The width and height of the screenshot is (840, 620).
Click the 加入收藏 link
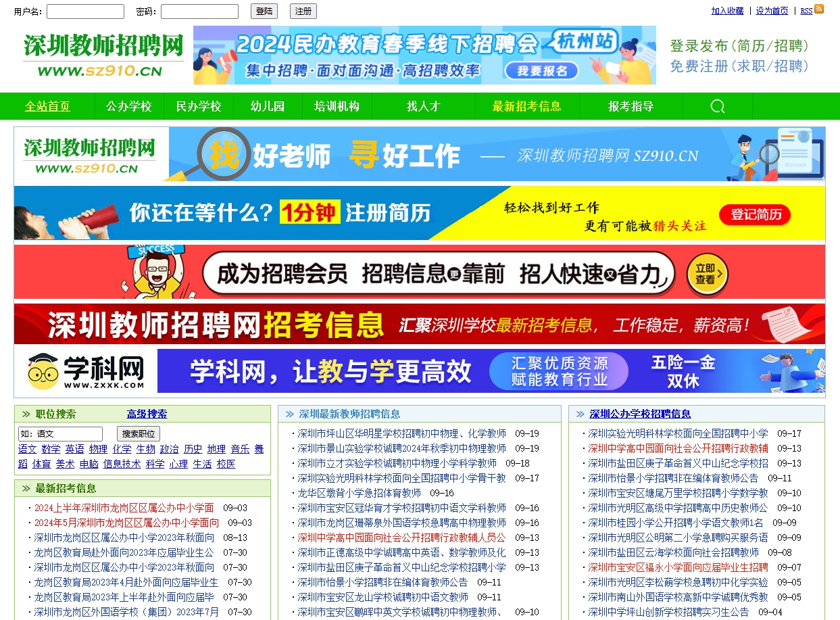727,11
